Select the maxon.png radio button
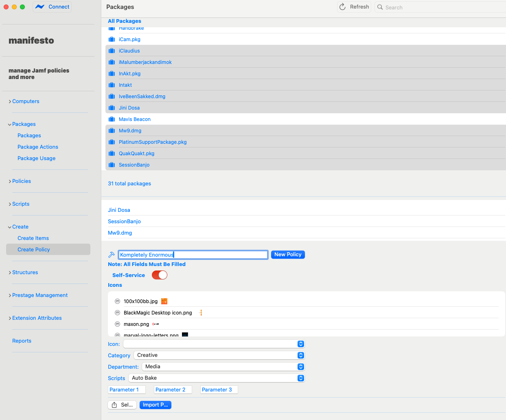This screenshot has height=420, width=506. 117,324
